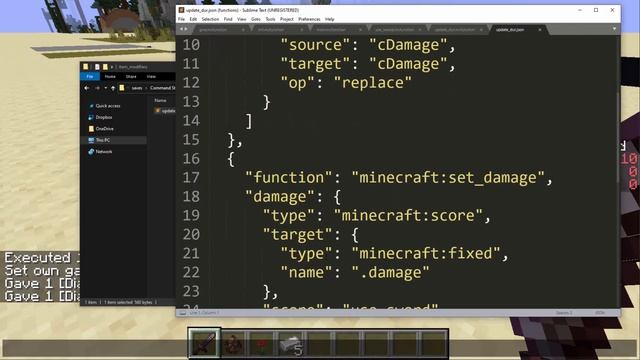Click the Dropbox icon in navigation pane
This screenshot has height=360, width=640.
pyautogui.click(x=91, y=117)
